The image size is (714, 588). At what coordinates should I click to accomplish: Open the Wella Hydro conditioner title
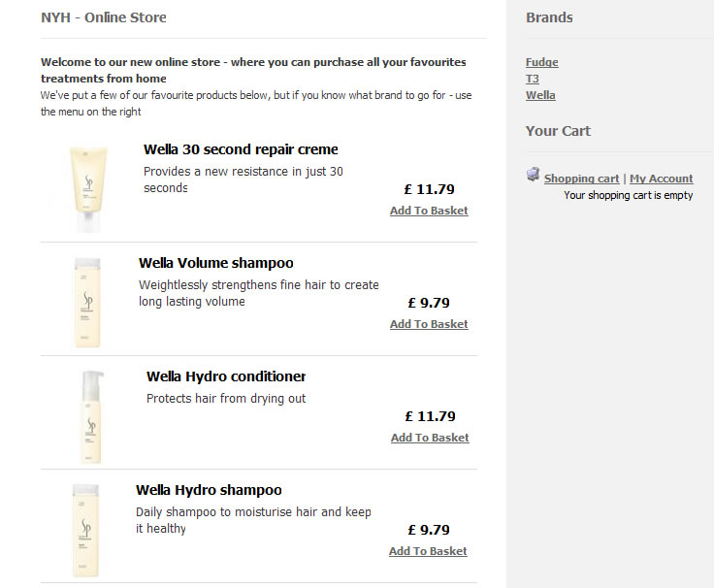[x=226, y=376]
